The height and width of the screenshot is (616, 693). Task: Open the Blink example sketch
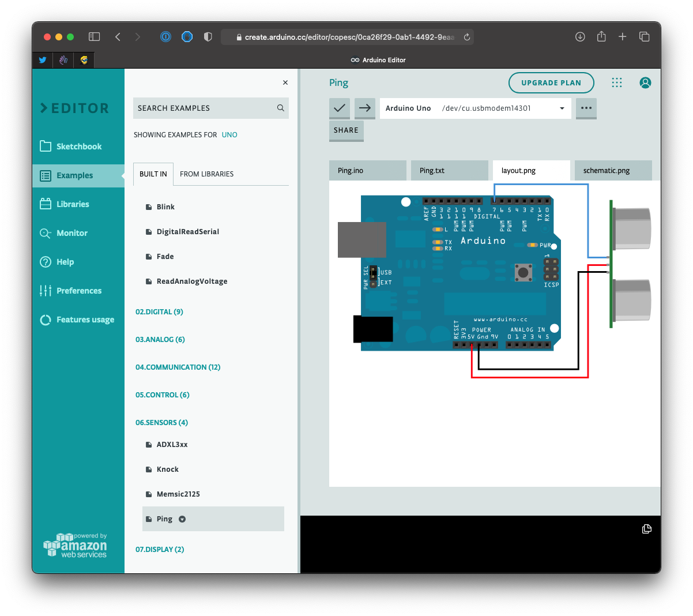click(x=165, y=207)
